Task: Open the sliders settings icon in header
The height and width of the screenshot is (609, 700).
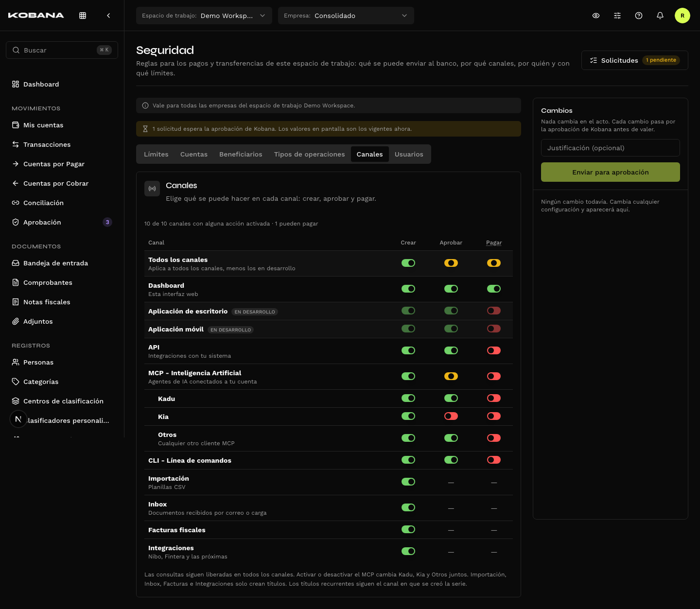Action: point(617,16)
